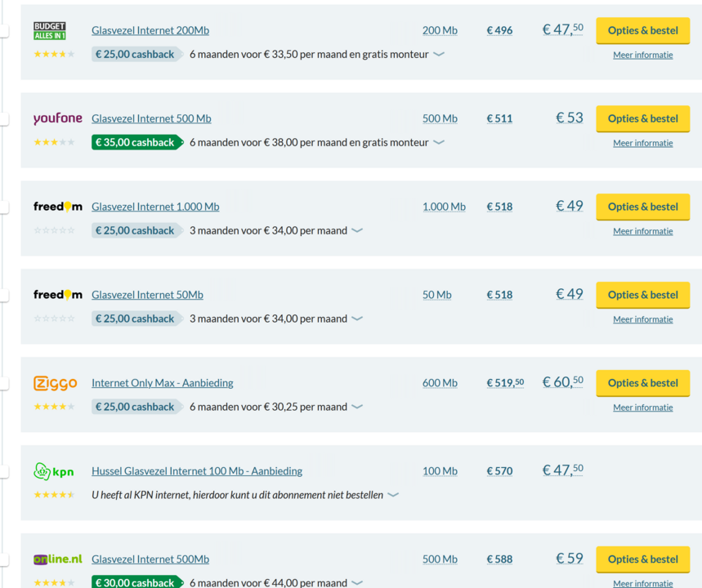Click the online.nl provider logo
Viewport: 702px width, 588px height.
[57, 559]
